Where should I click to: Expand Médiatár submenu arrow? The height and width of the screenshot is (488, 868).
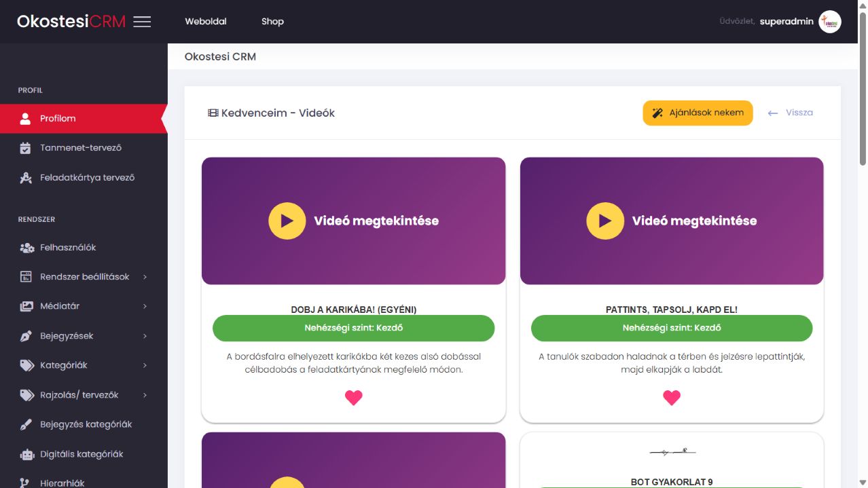point(145,306)
